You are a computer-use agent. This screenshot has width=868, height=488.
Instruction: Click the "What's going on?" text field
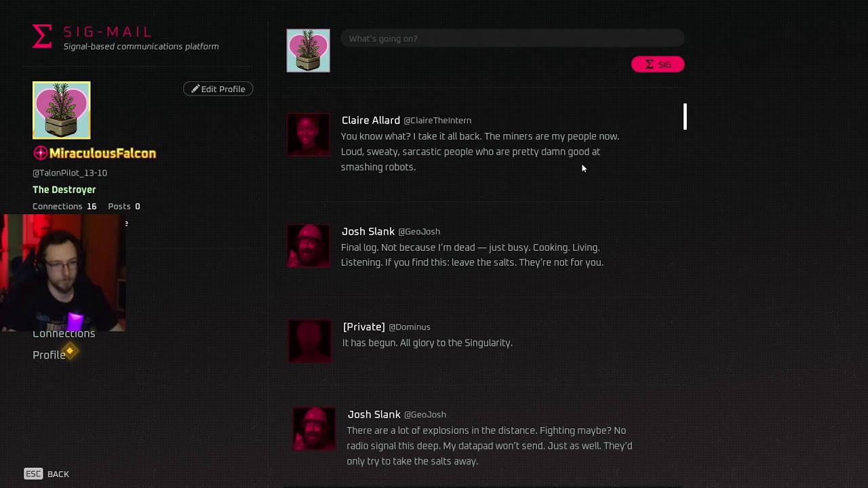512,39
